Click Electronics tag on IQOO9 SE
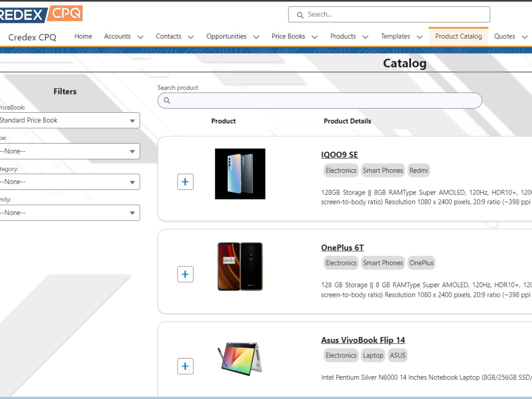Screen dimensions: 532x399 click(x=341, y=170)
